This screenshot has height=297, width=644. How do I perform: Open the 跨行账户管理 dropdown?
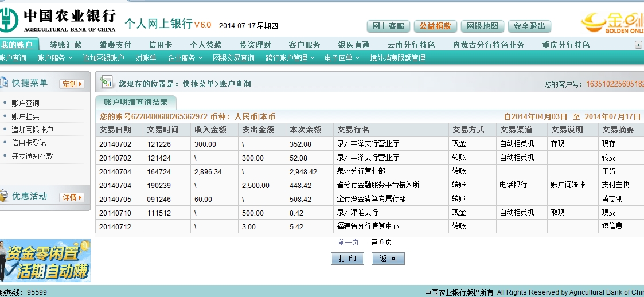coord(290,58)
